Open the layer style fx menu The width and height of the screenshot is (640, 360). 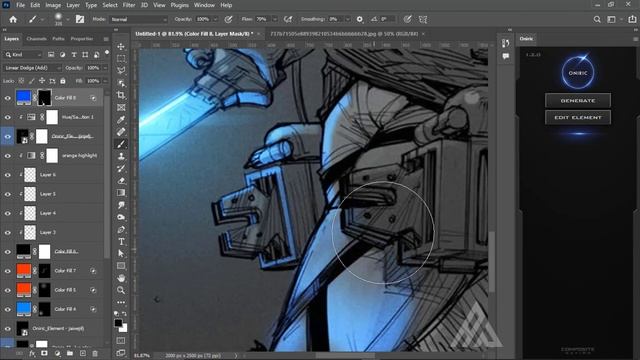32,353
